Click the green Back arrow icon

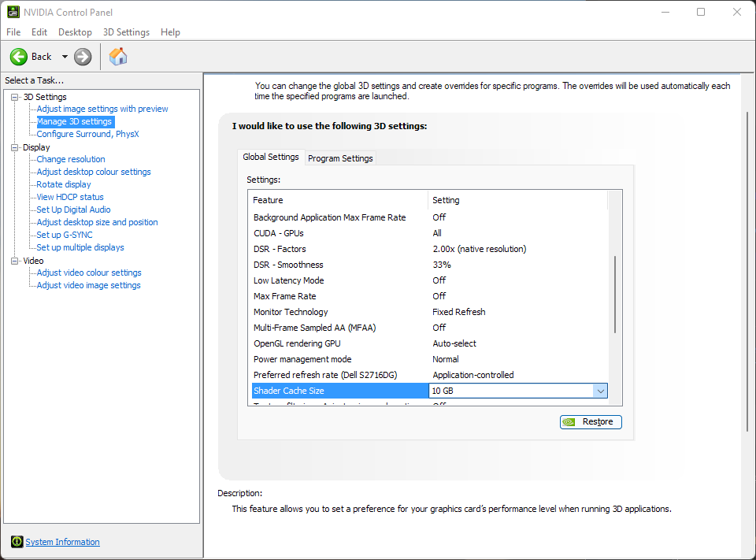pos(19,57)
